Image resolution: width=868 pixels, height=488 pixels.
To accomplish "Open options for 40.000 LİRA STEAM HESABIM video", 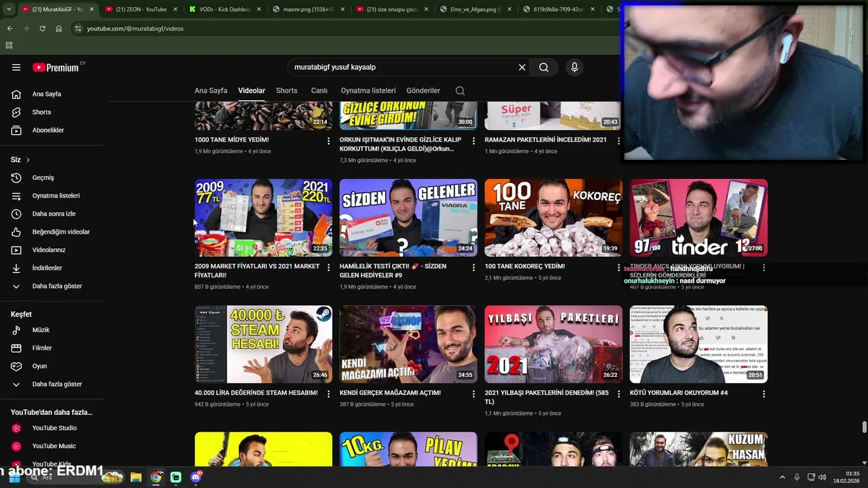I will tap(328, 394).
